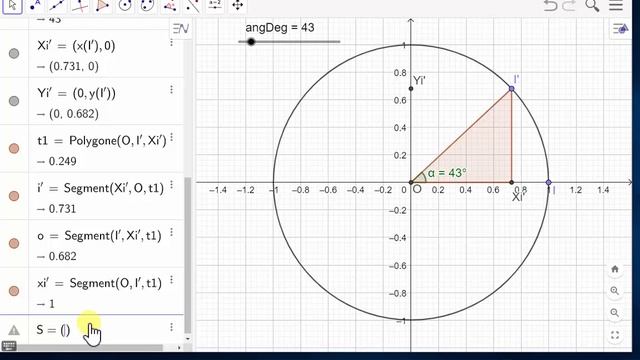Open the Graphics view style bar
Viewport: 640px width, 360px height.
(x=620, y=29)
